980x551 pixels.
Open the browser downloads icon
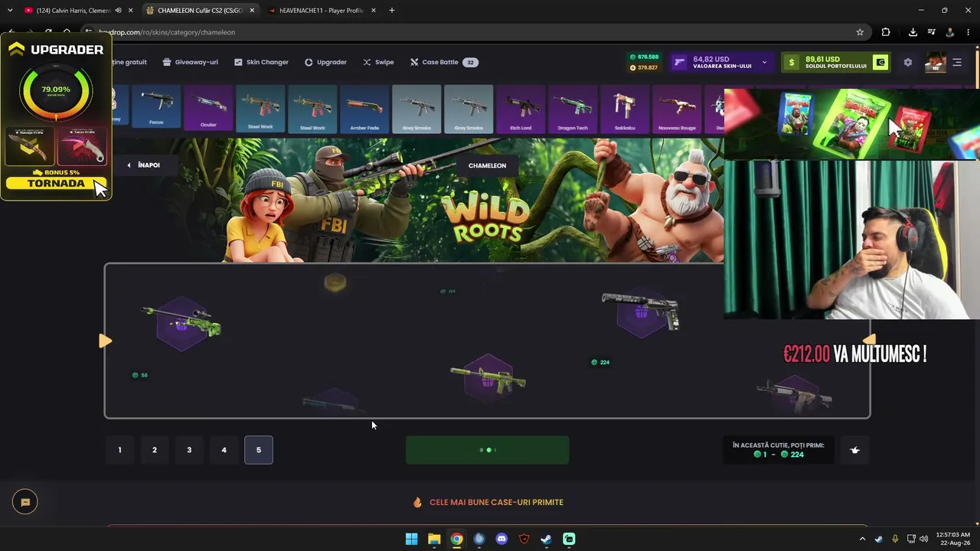[913, 32]
